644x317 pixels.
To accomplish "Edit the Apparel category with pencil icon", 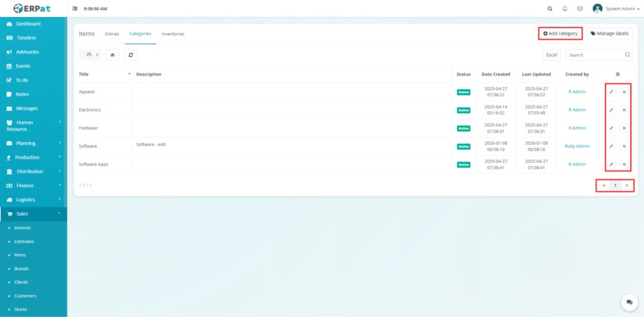I will pos(611,92).
